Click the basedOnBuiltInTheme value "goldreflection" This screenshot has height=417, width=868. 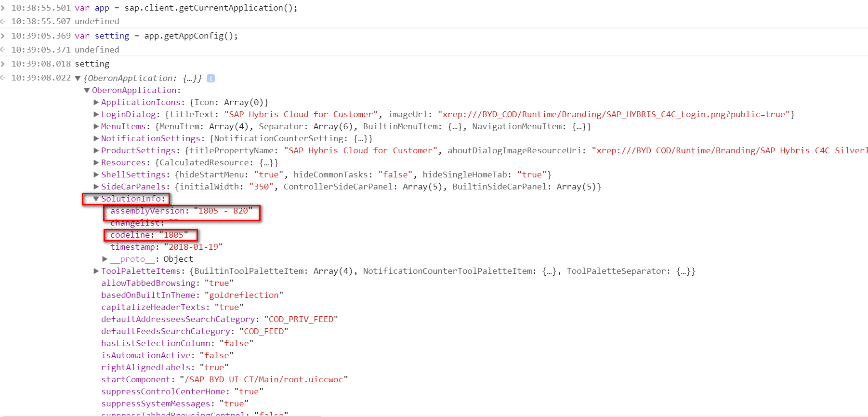[244, 295]
